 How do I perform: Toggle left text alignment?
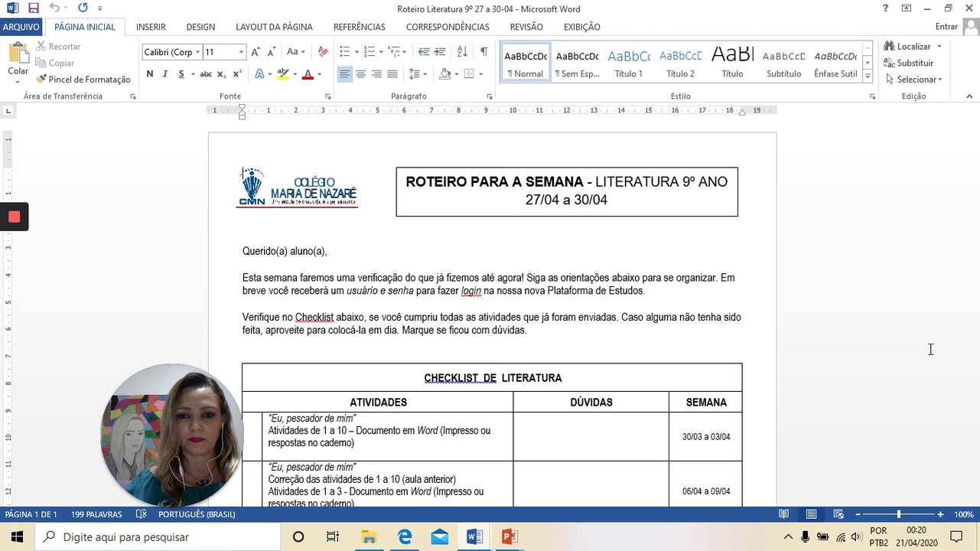tap(345, 74)
